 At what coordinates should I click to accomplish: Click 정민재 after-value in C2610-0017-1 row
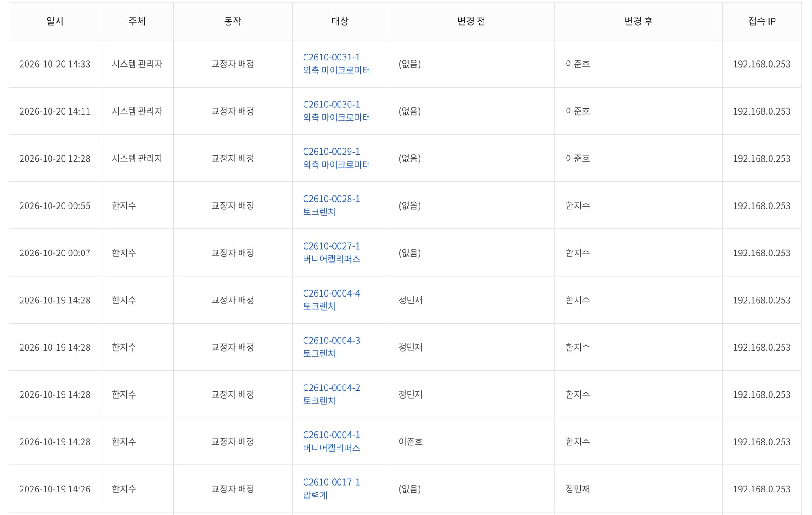click(x=578, y=489)
